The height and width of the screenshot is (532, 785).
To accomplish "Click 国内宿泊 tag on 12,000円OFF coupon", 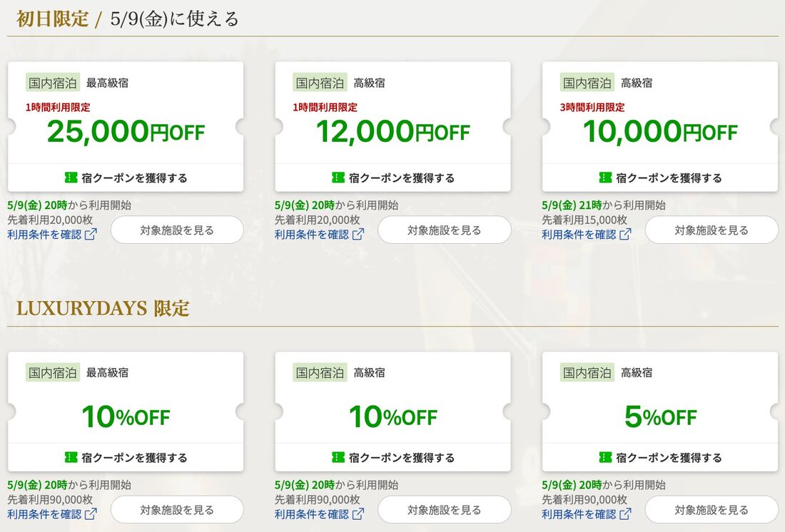I will 320,83.
